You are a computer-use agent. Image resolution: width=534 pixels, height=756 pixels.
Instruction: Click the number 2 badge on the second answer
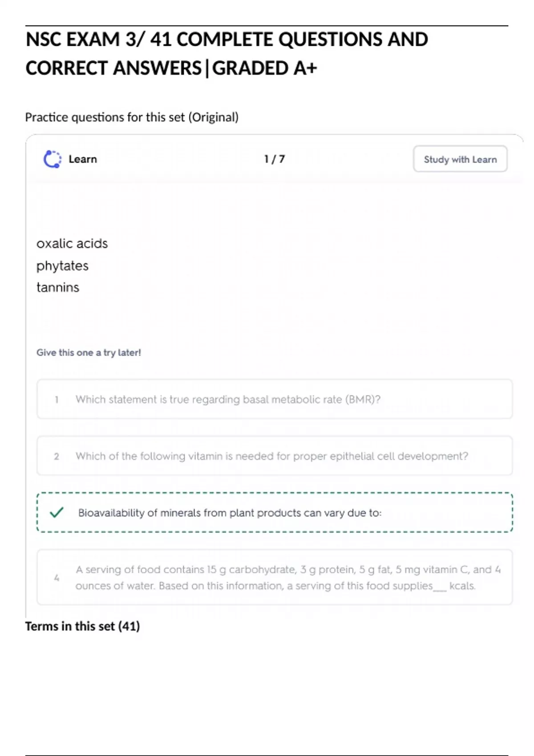coord(57,456)
